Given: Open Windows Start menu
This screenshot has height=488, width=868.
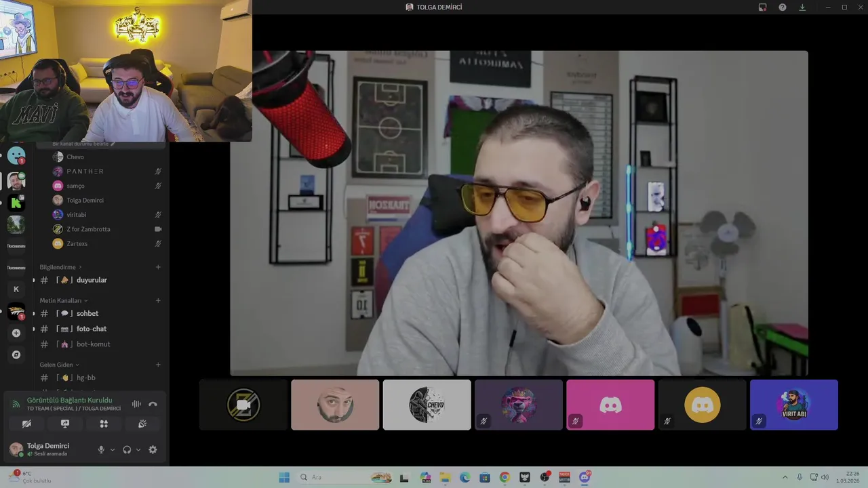Looking at the screenshot, I should tap(284, 477).
